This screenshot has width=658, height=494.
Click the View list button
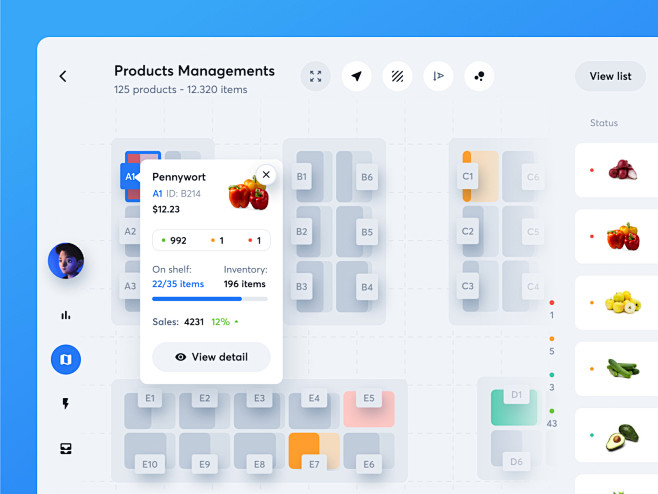(x=610, y=76)
